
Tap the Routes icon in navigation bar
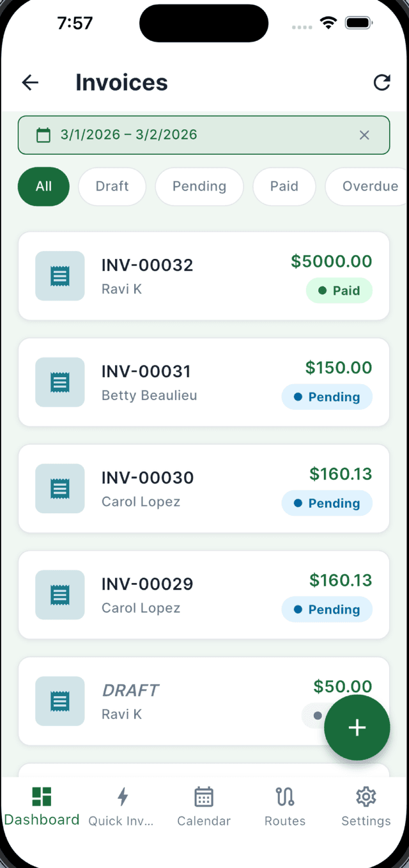click(285, 796)
